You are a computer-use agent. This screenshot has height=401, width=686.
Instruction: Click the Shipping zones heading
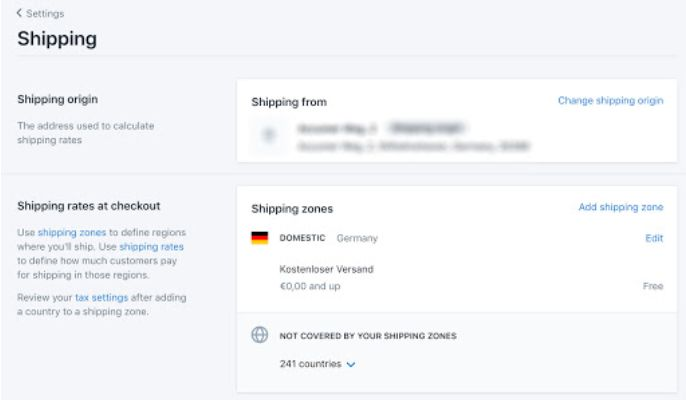292,209
